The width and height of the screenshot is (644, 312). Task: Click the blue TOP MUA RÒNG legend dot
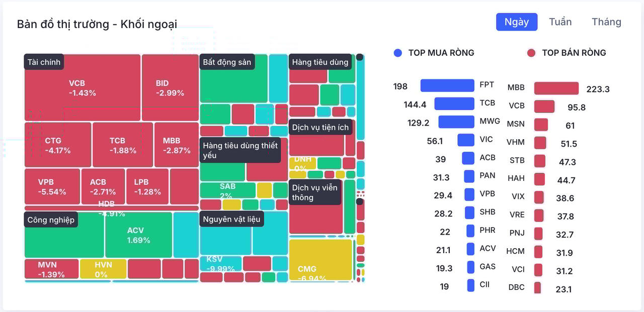[398, 53]
